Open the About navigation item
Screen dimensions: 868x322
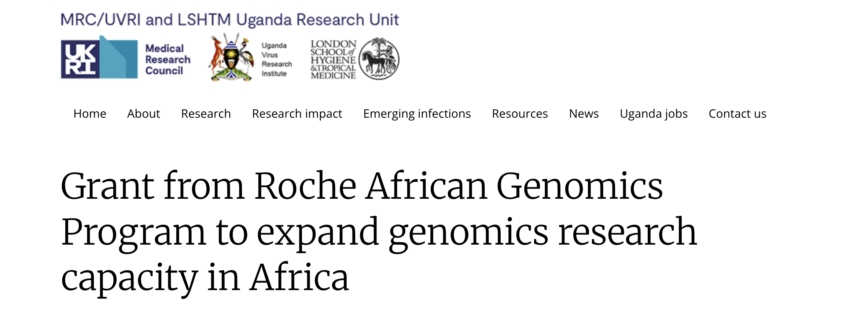(x=143, y=114)
